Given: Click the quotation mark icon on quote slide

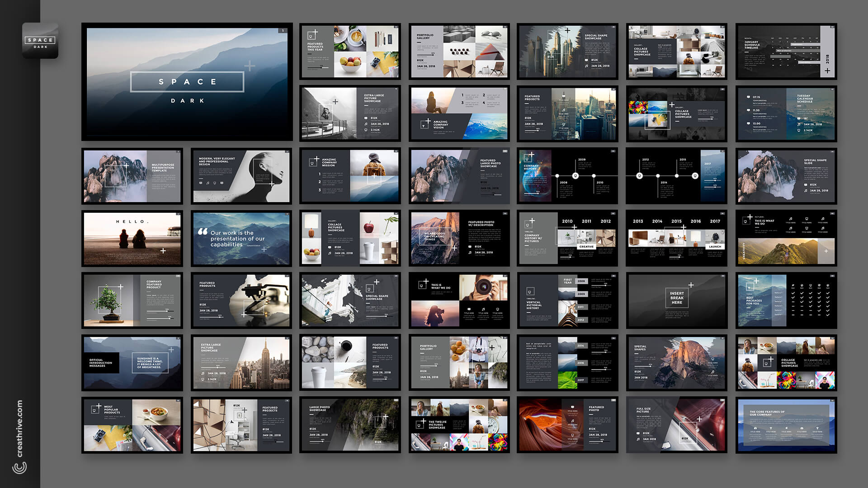Looking at the screenshot, I should (x=203, y=231).
